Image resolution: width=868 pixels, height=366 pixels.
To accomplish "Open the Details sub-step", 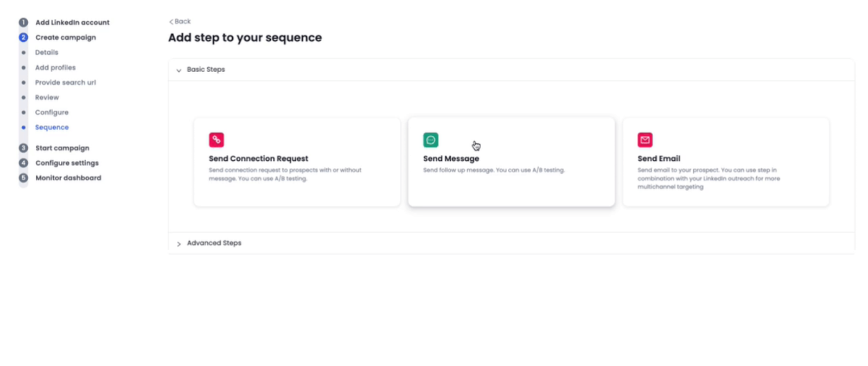I will pyautogui.click(x=47, y=53).
